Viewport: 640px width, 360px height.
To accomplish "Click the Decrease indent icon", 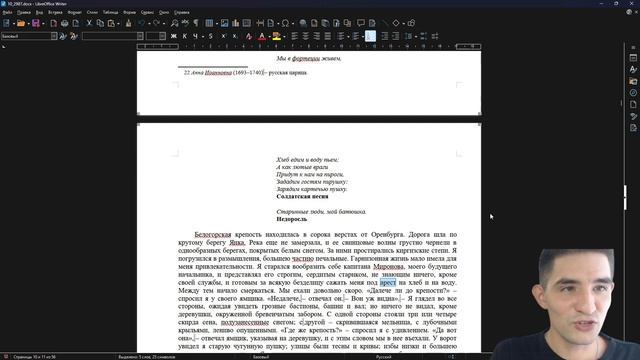I will 396,36.
